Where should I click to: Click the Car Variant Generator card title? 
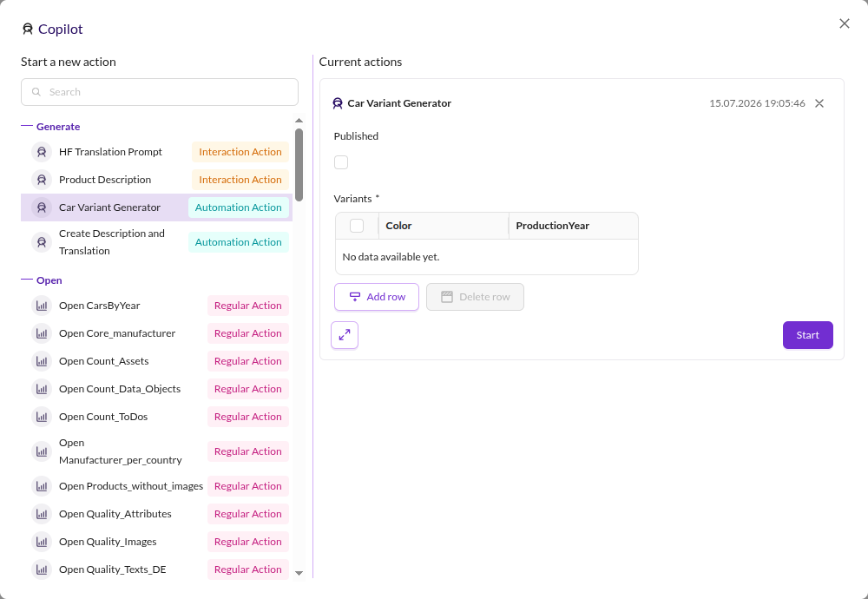[399, 103]
